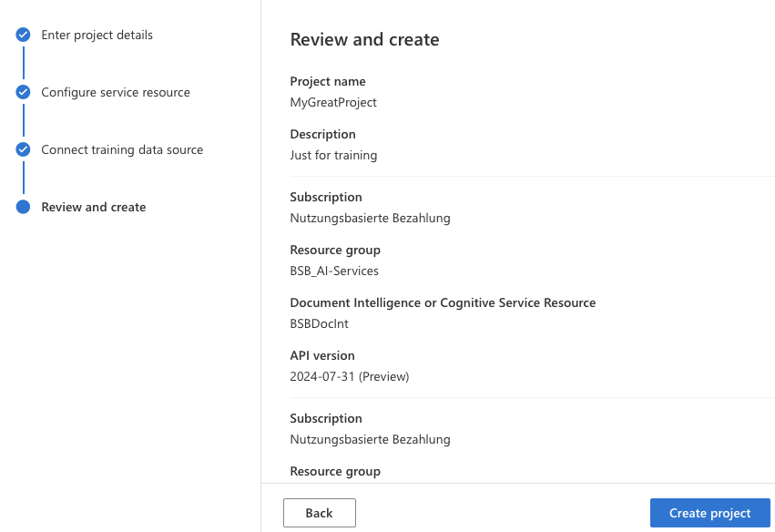The width and height of the screenshot is (775, 532).
Task: Go to the Enter project details step
Action: tap(97, 36)
